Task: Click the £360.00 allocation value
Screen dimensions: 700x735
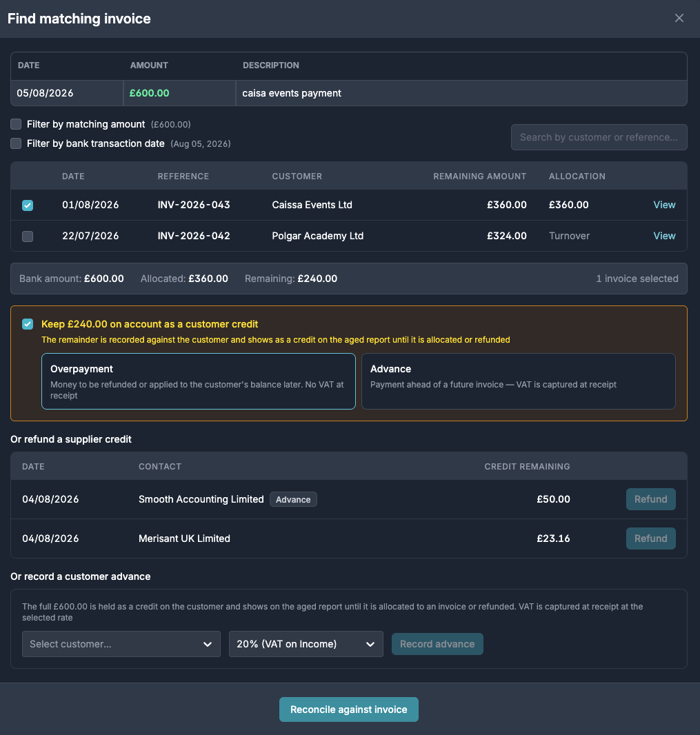Action: pos(568,205)
